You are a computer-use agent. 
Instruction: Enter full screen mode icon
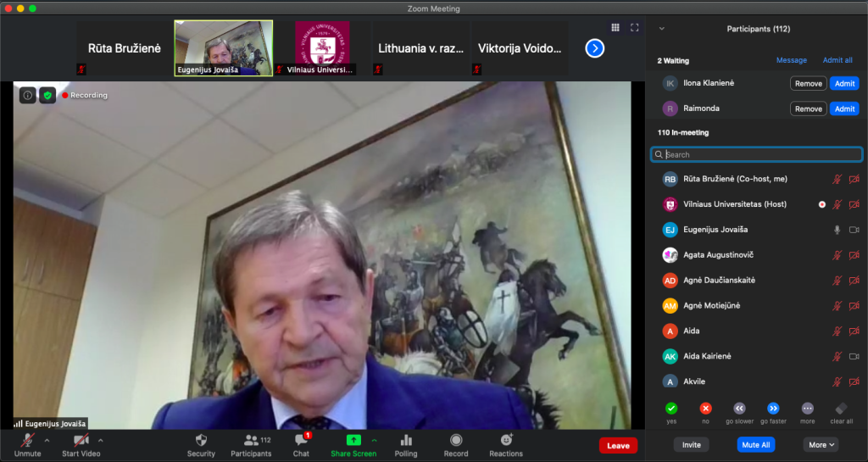634,28
